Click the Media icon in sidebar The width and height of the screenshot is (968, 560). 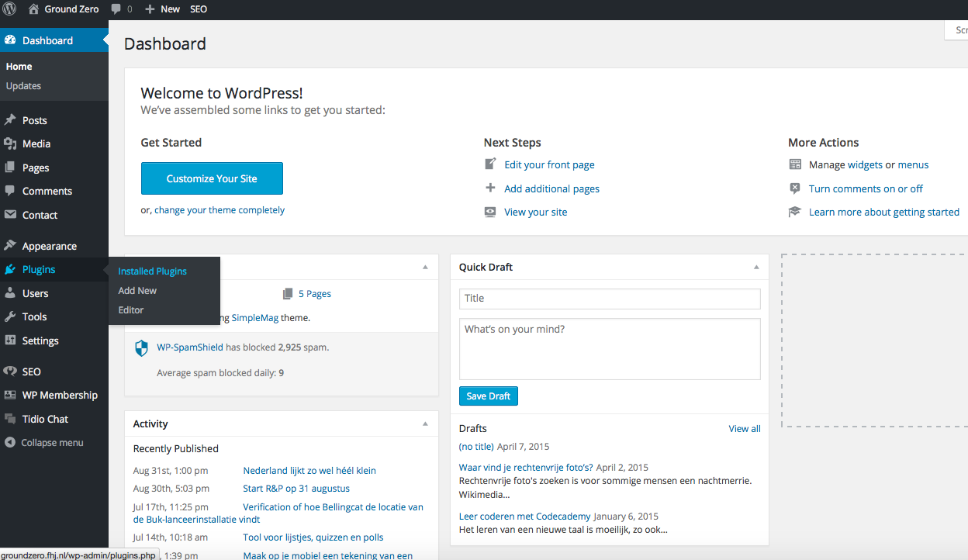click(10, 143)
